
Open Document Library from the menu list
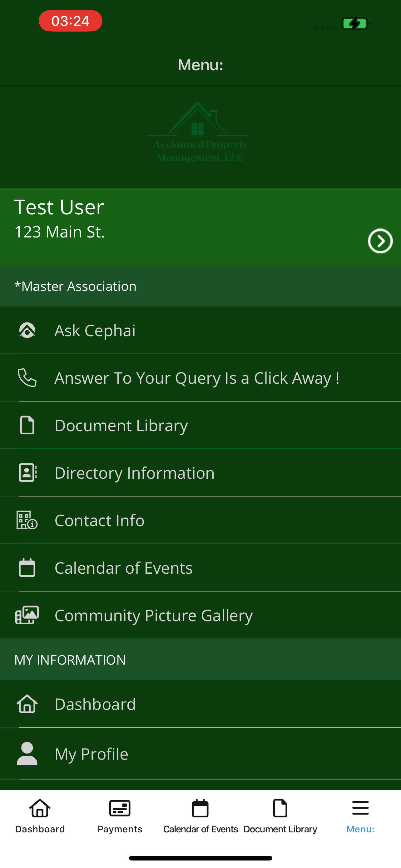coord(201,425)
